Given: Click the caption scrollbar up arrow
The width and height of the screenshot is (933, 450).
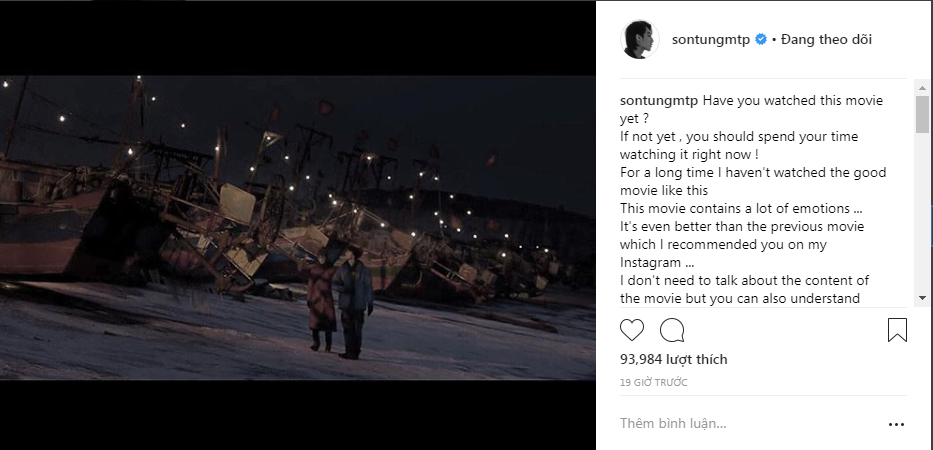Looking at the screenshot, I should 922,87.
